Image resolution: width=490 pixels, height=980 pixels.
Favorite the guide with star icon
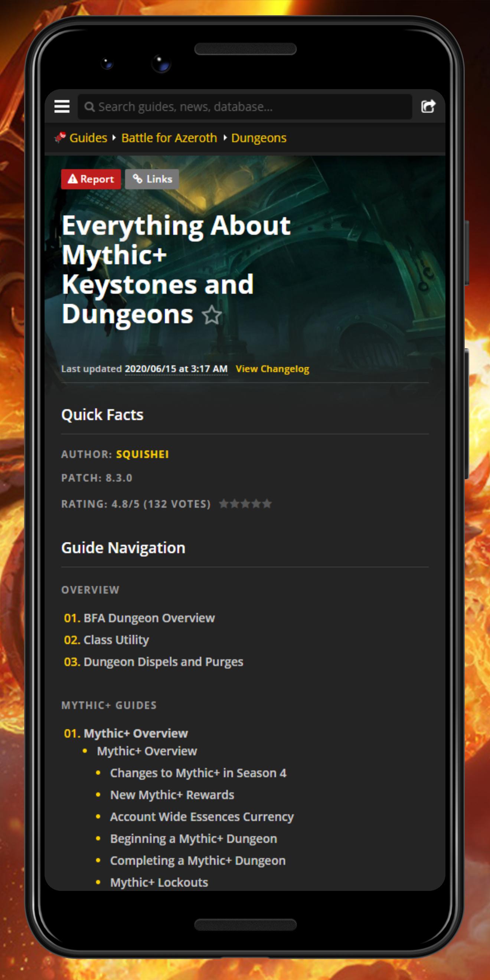coord(212,316)
